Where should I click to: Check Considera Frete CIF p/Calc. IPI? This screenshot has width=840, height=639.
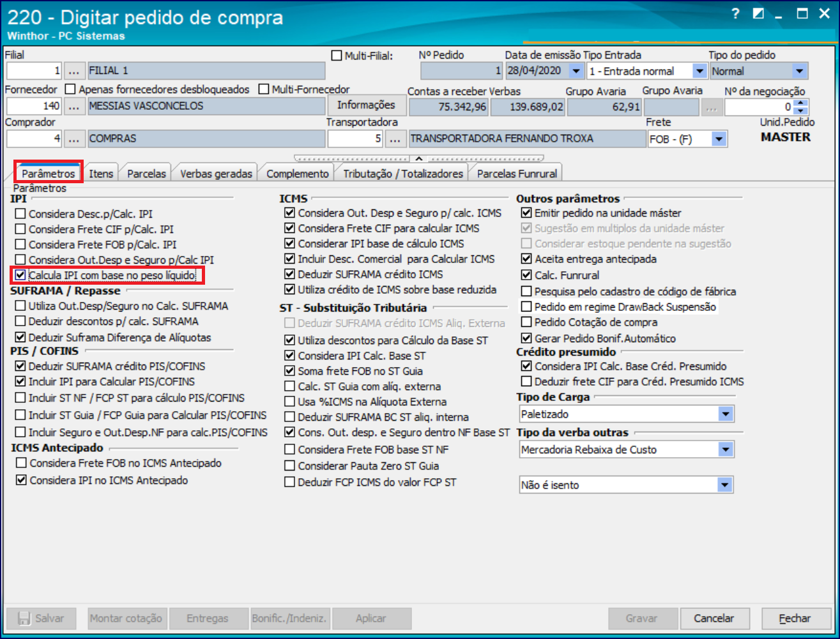(x=21, y=230)
